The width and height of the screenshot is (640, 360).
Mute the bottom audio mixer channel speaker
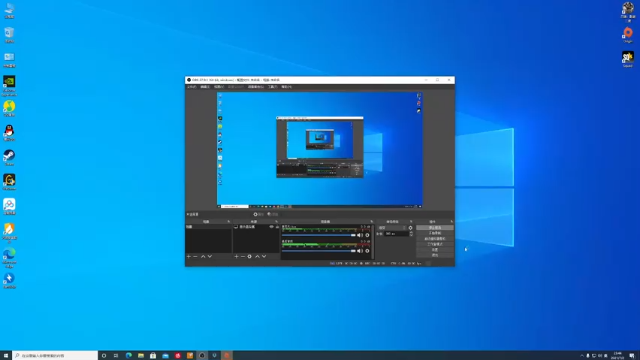[360, 251]
